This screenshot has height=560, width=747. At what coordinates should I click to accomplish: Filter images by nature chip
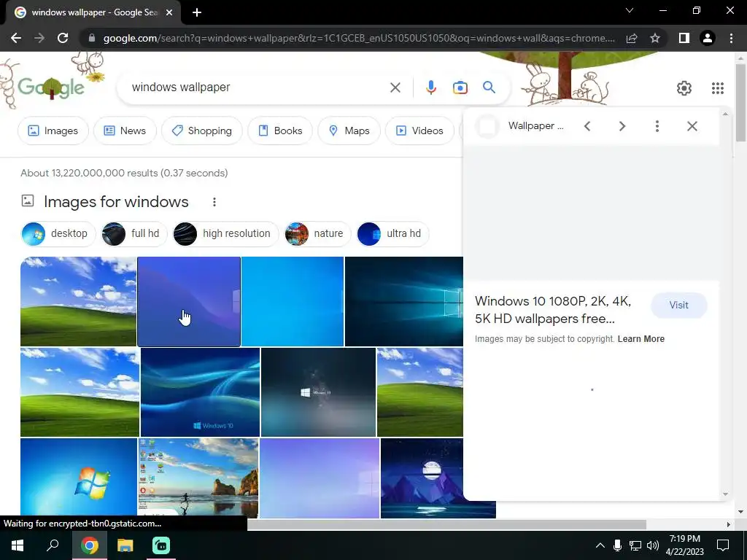click(x=317, y=234)
